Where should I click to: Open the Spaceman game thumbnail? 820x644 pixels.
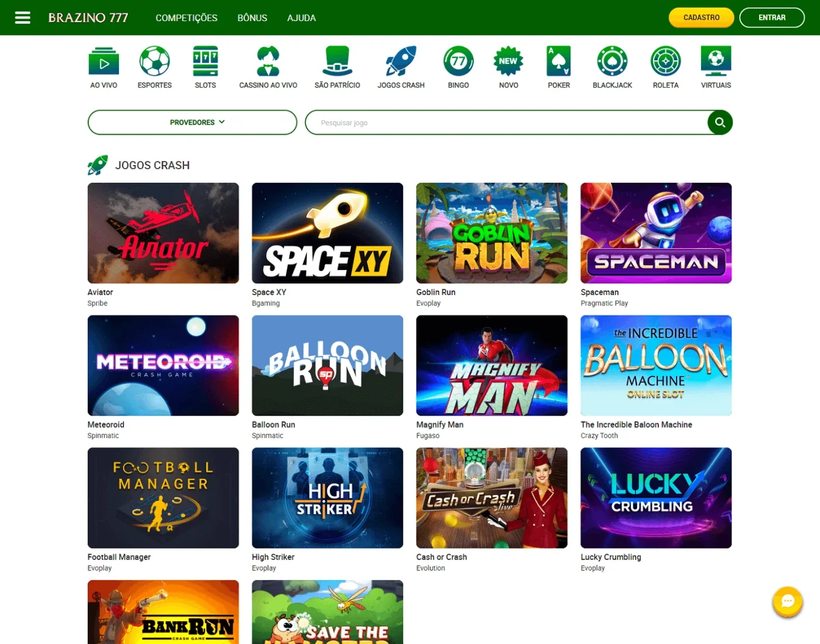click(x=656, y=233)
